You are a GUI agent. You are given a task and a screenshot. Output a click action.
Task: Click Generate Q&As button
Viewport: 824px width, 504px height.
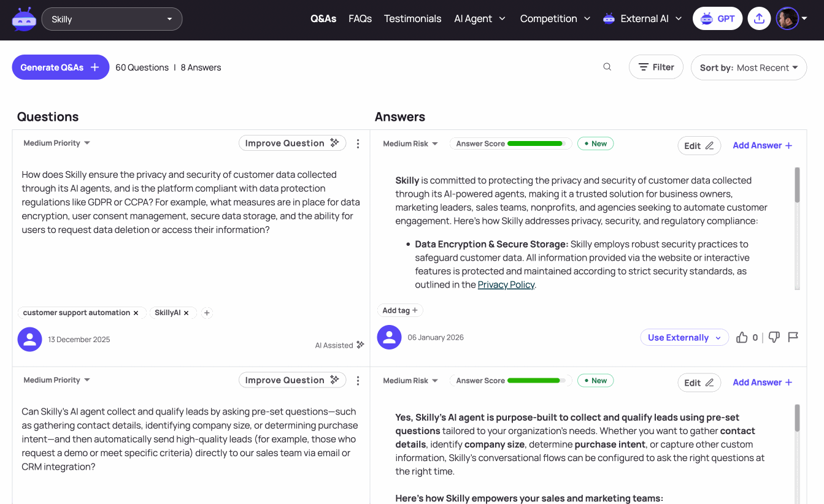pyautogui.click(x=60, y=67)
